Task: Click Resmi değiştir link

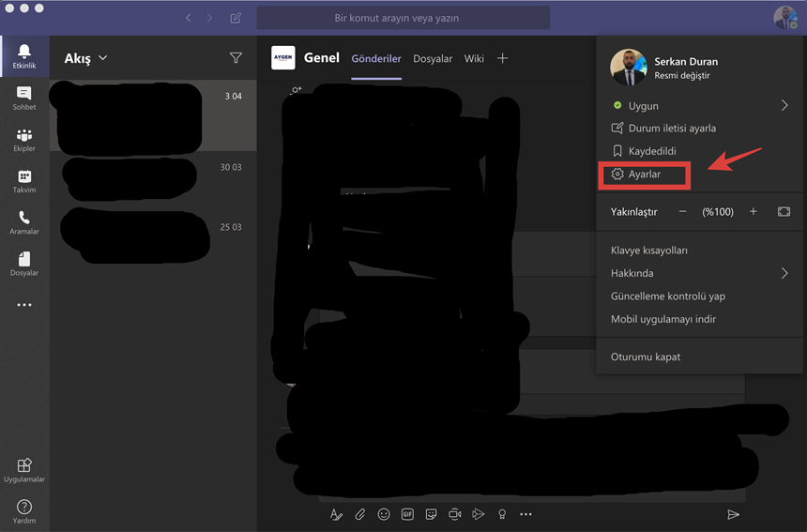Action: tap(682, 76)
